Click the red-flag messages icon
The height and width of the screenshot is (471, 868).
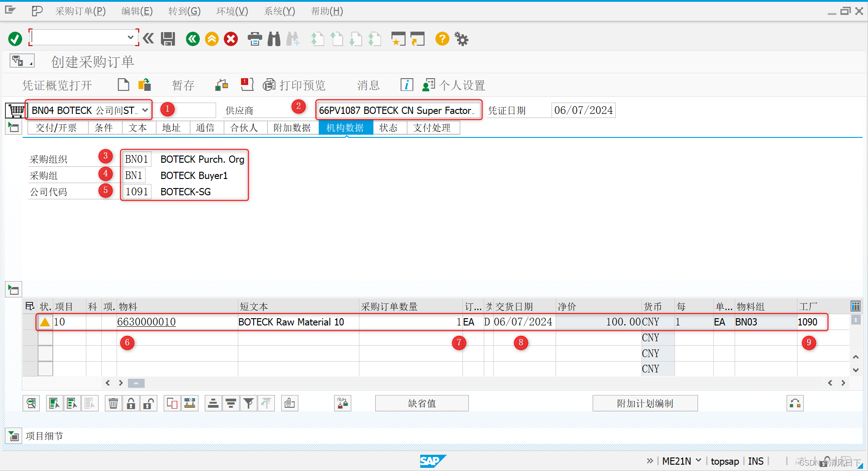point(247,85)
